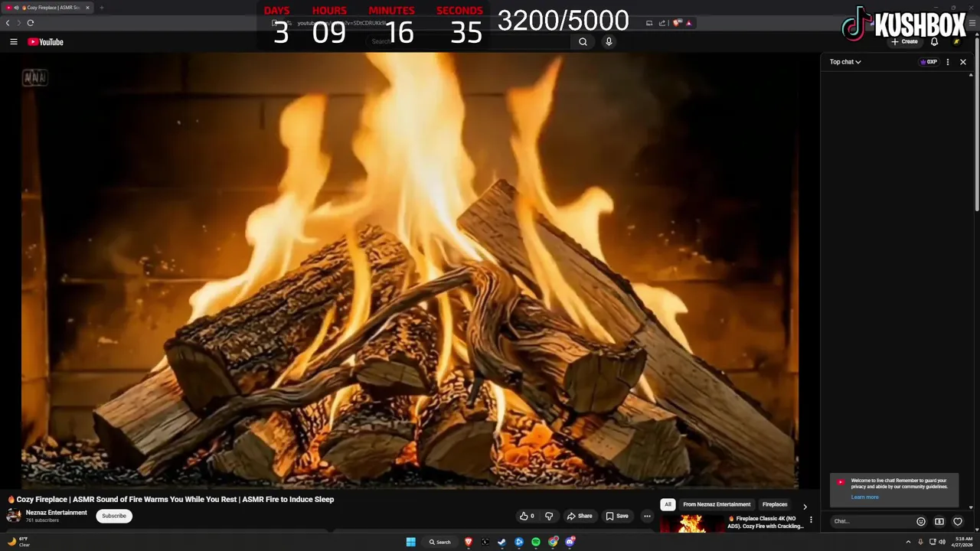Image resolution: width=980 pixels, height=551 pixels.
Task: Like the video
Action: coord(527,516)
